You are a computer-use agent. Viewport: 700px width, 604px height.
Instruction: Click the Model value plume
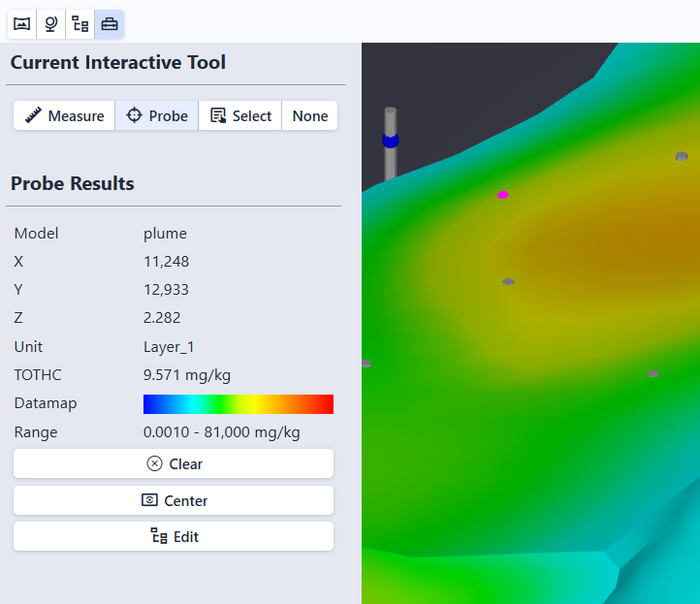click(x=165, y=234)
